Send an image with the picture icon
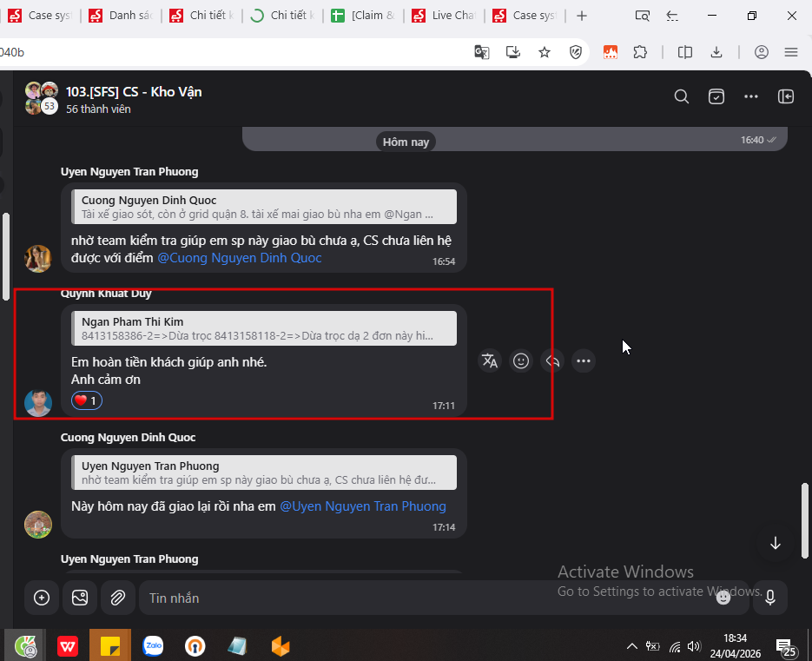This screenshot has width=812, height=661. click(80, 598)
